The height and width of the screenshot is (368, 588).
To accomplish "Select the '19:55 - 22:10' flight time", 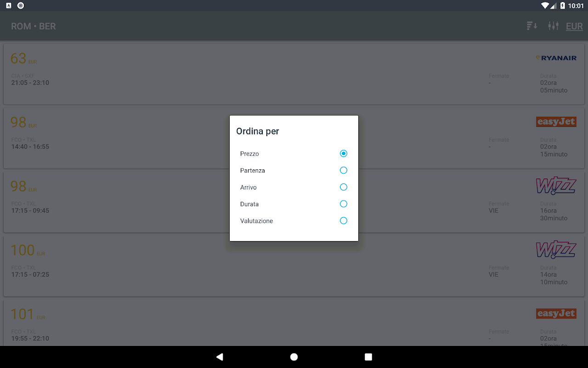I will (x=30, y=339).
